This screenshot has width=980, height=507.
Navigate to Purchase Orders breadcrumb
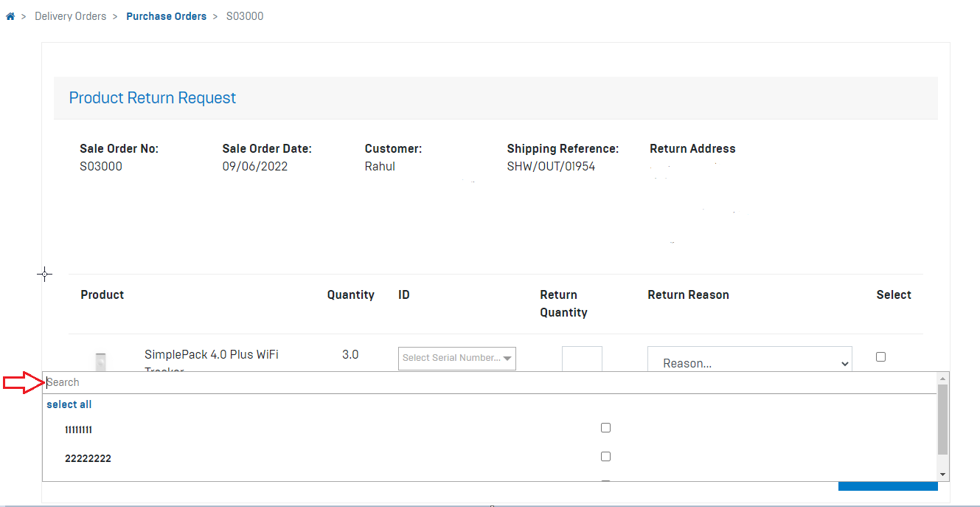(x=166, y=16)
